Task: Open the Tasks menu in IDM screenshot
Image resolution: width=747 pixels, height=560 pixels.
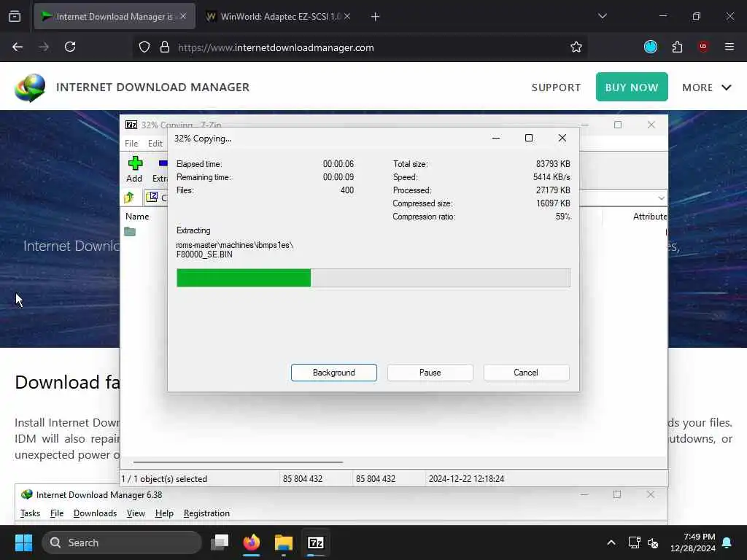Action: (30, 513)
